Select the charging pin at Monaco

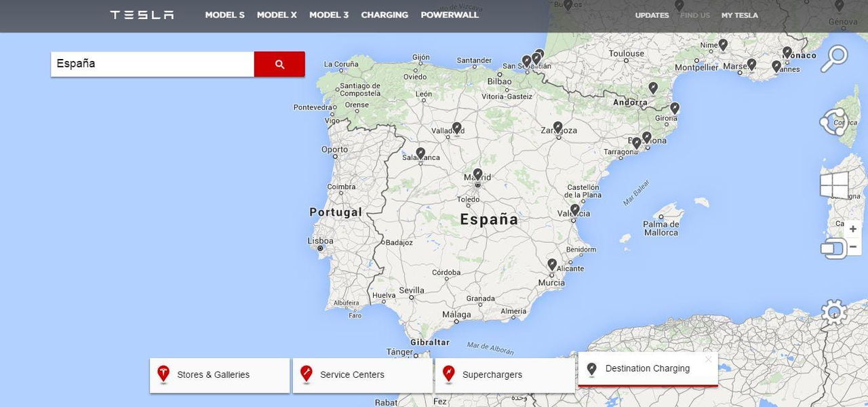(787, 52)
